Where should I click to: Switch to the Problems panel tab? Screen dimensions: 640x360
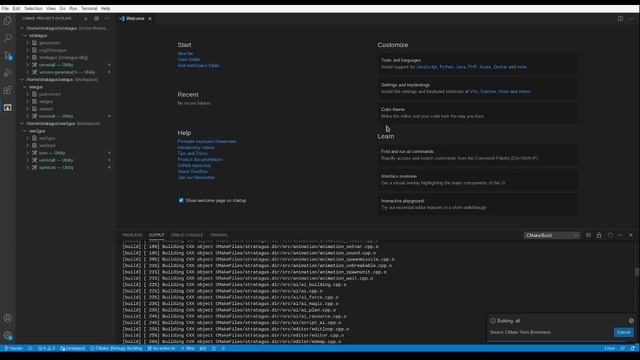(x=132, y=235)
